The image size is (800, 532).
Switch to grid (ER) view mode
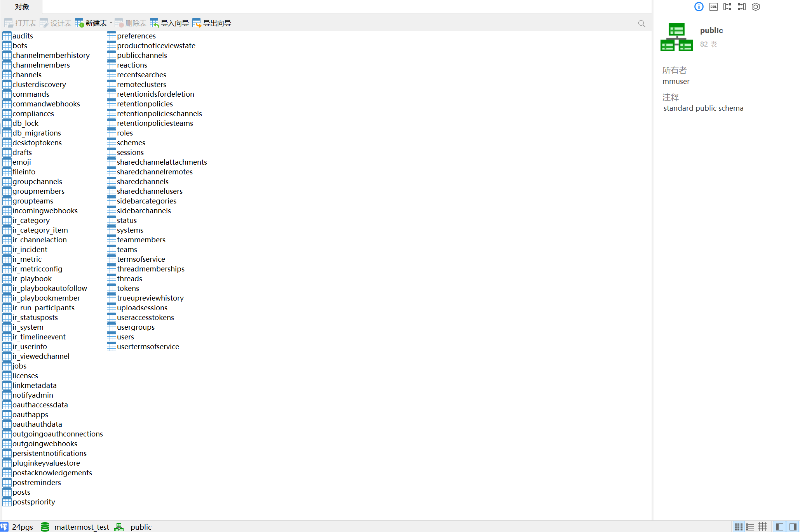point(763,527)
